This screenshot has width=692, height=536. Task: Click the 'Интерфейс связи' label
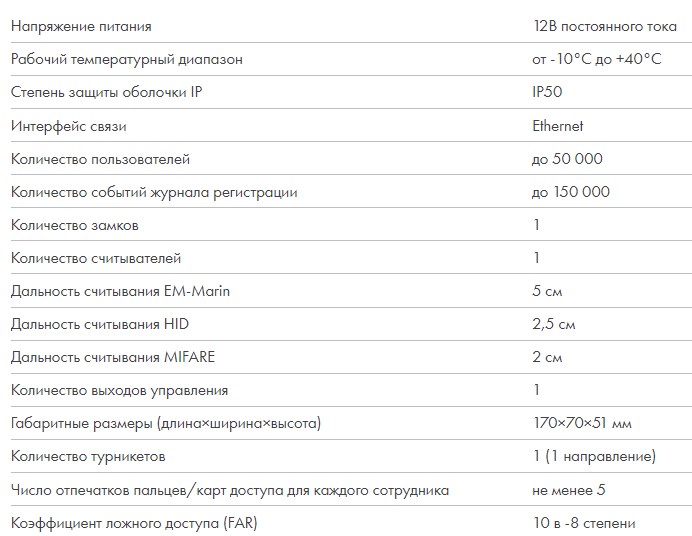point(69,126)
